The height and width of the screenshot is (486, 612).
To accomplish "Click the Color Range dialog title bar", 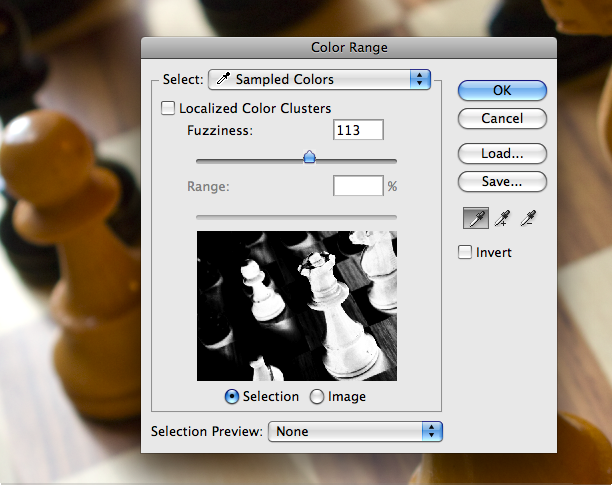I will [349, 48].
